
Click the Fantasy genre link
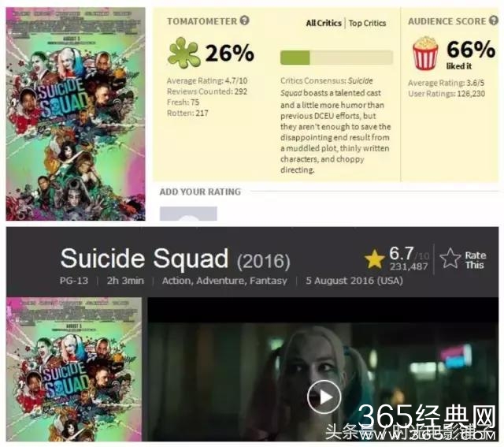pyautogui.click(x=269, y=281)
